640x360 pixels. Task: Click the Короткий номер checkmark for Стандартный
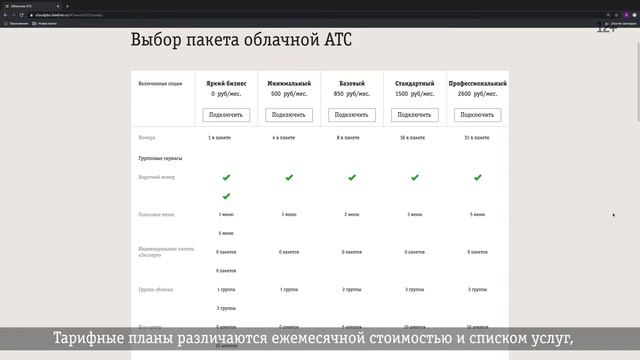click(415, 178)
